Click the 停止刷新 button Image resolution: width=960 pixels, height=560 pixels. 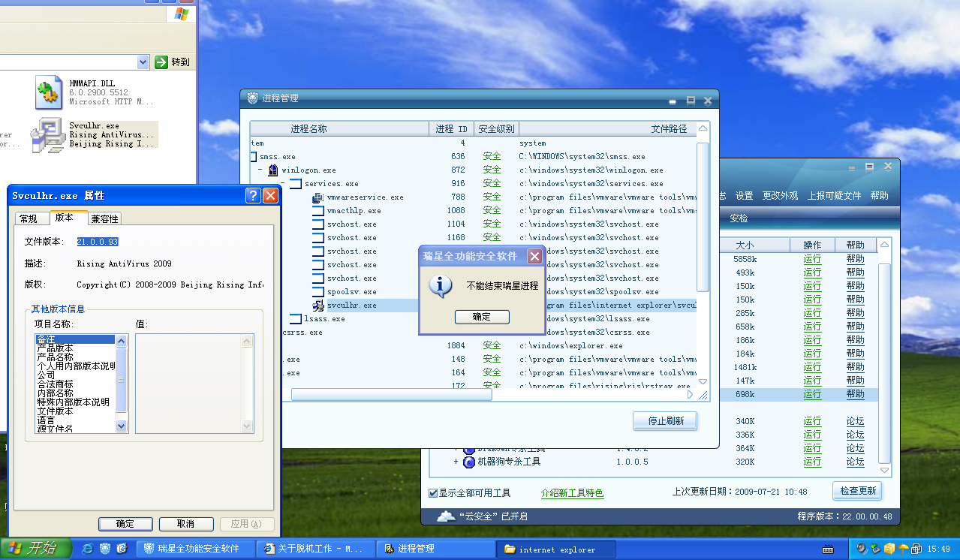(x=665, y=421)
